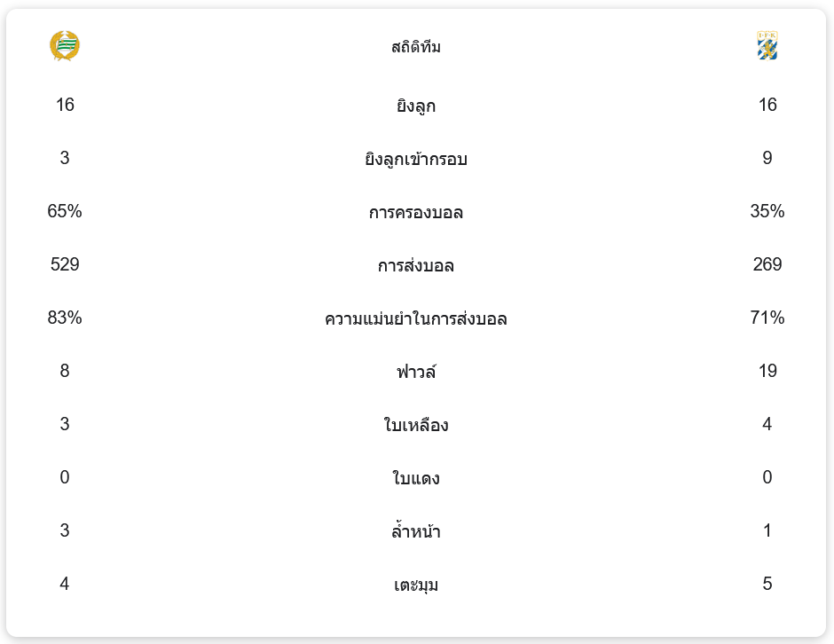Viewport: 834px width, 644px height.
Task: Click the 19 fouls value
Action: coord(767,371)
